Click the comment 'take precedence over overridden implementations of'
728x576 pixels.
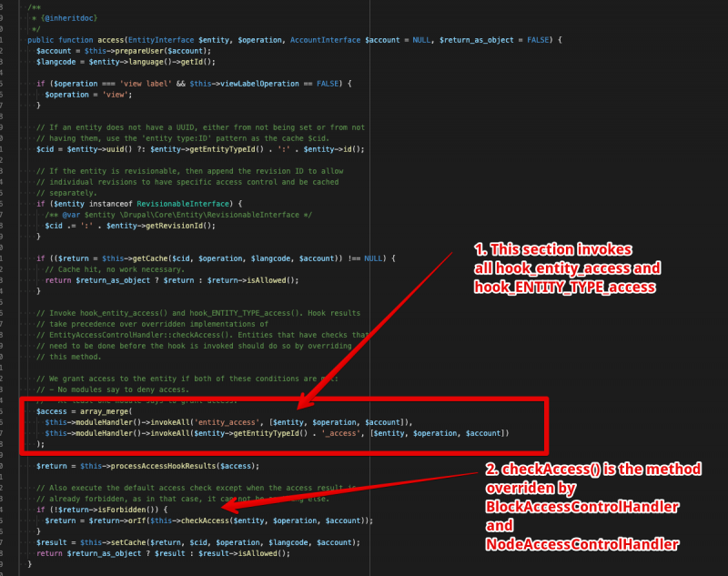coord(152,324)
